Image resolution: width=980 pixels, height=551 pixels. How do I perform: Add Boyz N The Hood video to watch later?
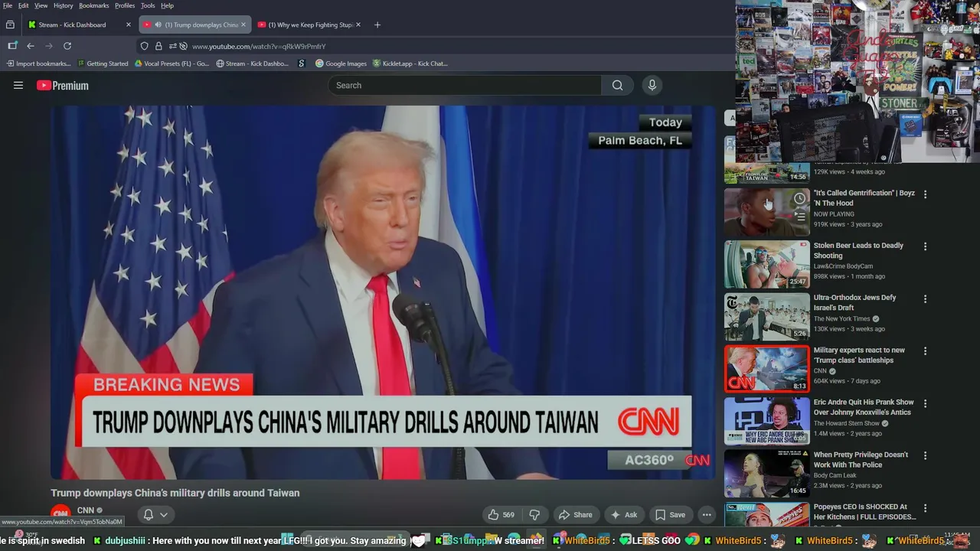coord(799,199)
